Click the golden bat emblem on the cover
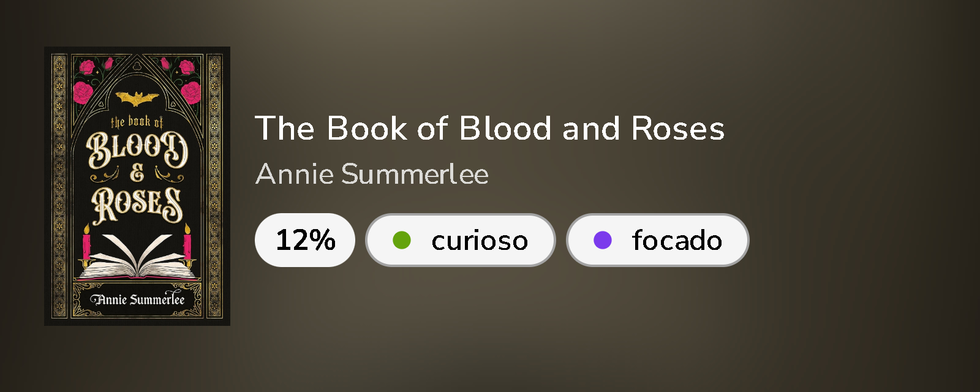This screenshot has height=392, width=980. (137, 99)
